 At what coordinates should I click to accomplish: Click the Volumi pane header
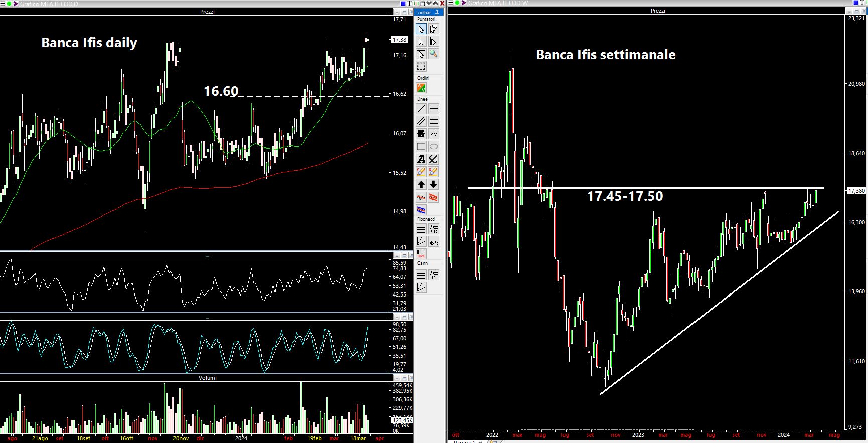click(207, 378)
